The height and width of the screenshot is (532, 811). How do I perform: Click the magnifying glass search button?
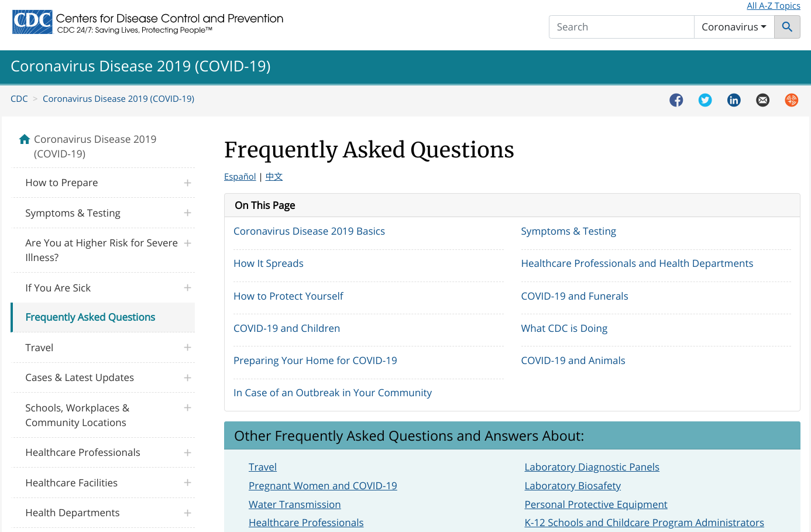787,27
